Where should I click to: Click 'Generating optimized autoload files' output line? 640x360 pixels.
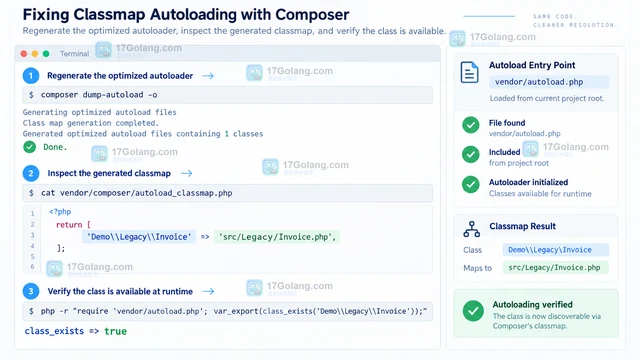tap(100, 112)
